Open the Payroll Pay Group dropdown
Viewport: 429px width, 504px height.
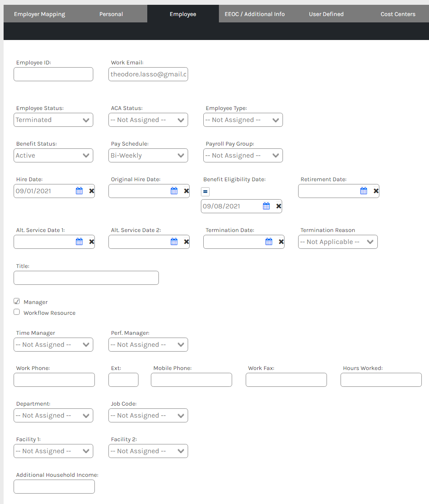point(243,156)
